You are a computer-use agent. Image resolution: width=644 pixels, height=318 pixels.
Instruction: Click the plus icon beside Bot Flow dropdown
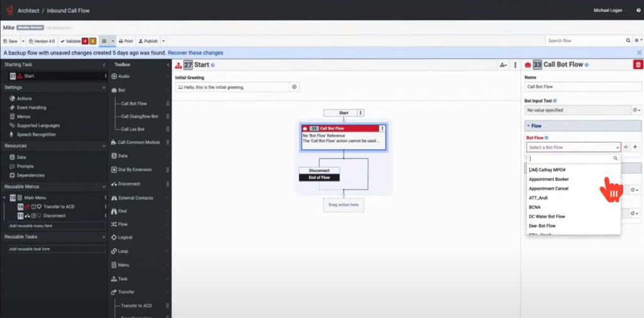coord(635,147)
